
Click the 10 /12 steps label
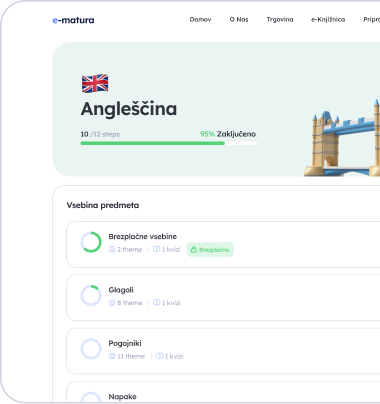100,134
